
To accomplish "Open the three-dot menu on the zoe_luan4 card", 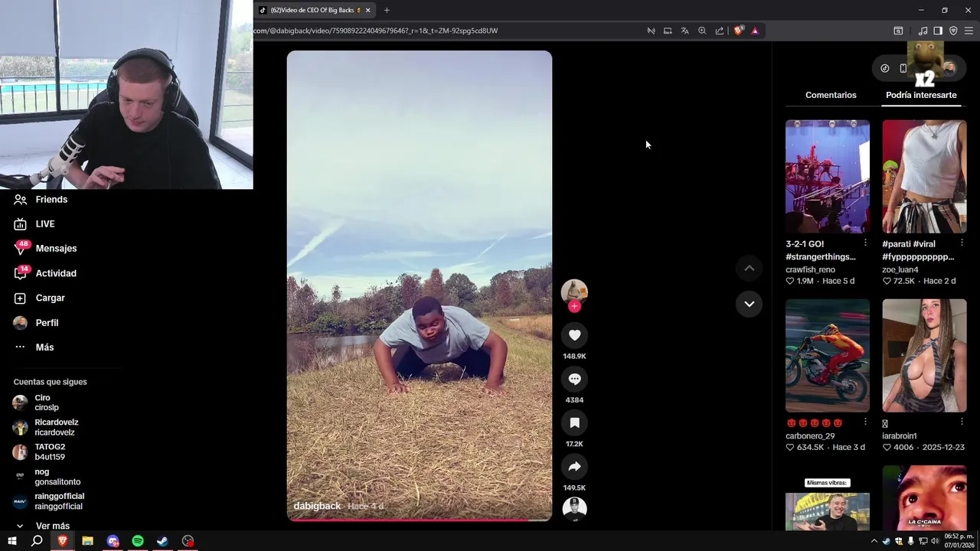I will (962, 243).
